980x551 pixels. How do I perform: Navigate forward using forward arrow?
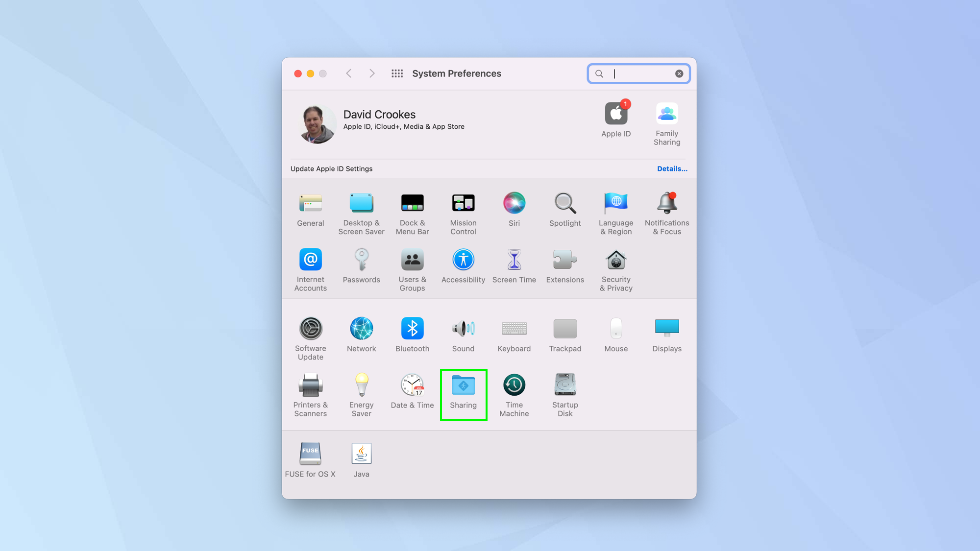372,72
